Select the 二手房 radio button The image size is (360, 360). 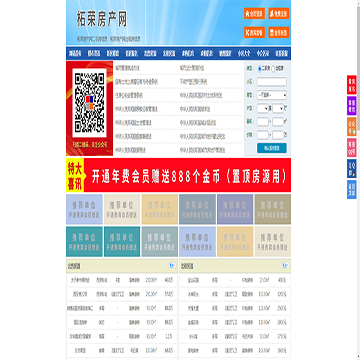pos(260,68)
